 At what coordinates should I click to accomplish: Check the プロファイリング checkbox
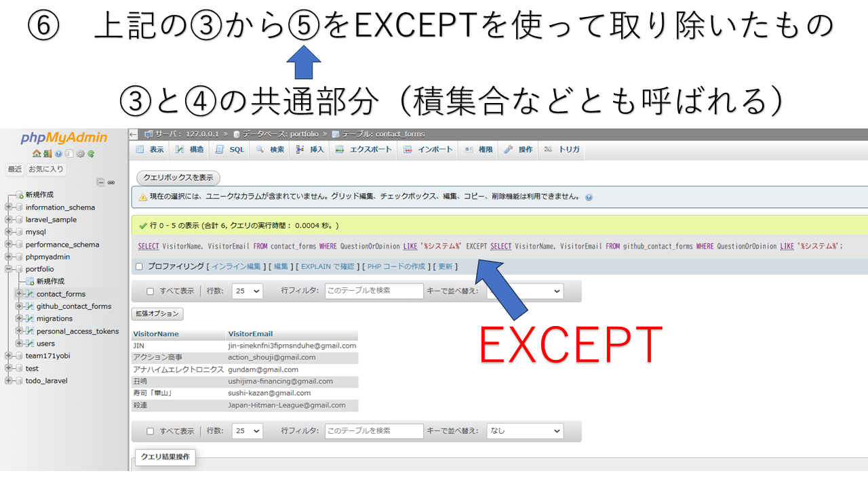(x=139, y=266)
